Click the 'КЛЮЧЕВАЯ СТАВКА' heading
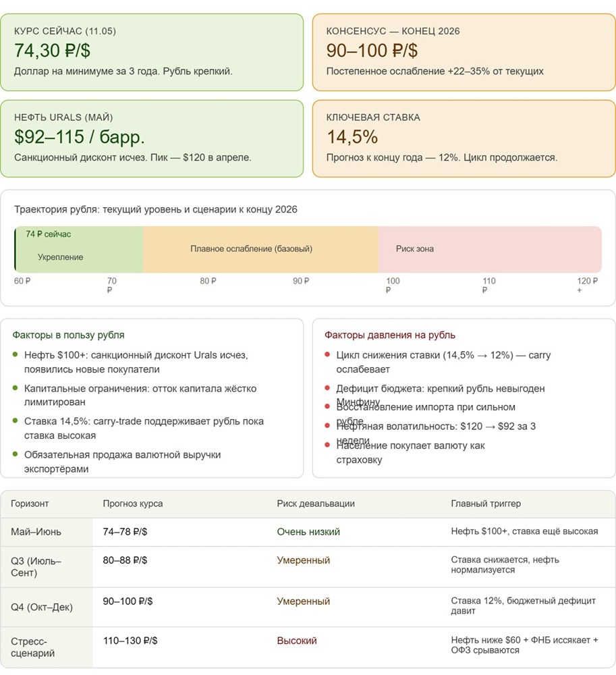Image resolution: width=616 pixels, height=675 pixels. [373, 117]
